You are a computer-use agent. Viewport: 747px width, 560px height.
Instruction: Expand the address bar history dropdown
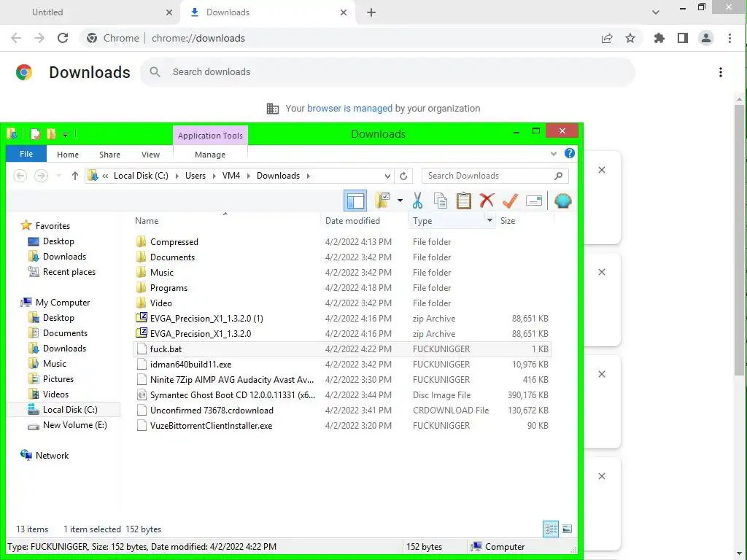click(x=387, y=176)
